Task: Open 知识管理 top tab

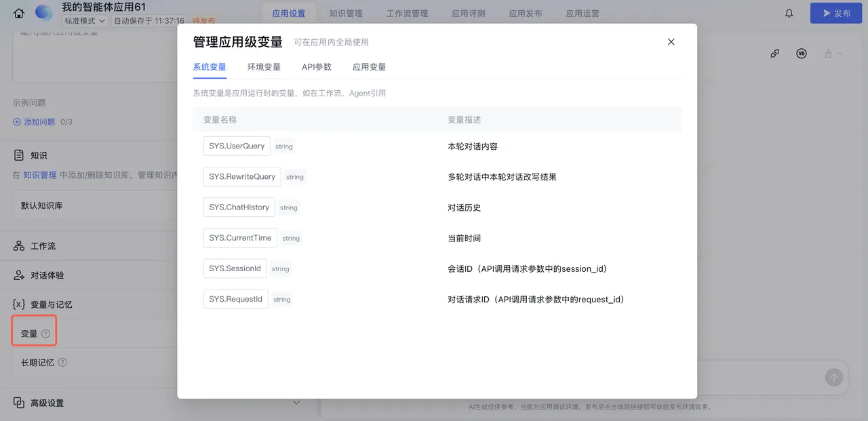Action: pyautogui.click(x=346, y=14)
